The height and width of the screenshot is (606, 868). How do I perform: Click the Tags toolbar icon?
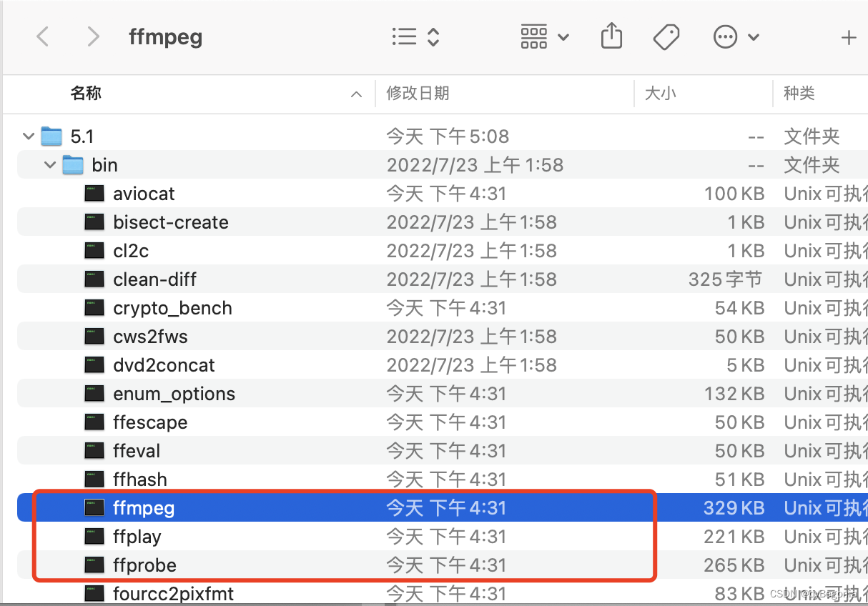point(666,36)
